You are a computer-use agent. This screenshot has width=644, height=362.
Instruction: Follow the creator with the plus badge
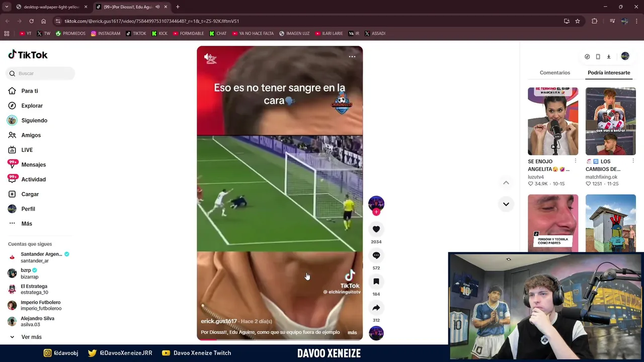[x=376, y=212]
